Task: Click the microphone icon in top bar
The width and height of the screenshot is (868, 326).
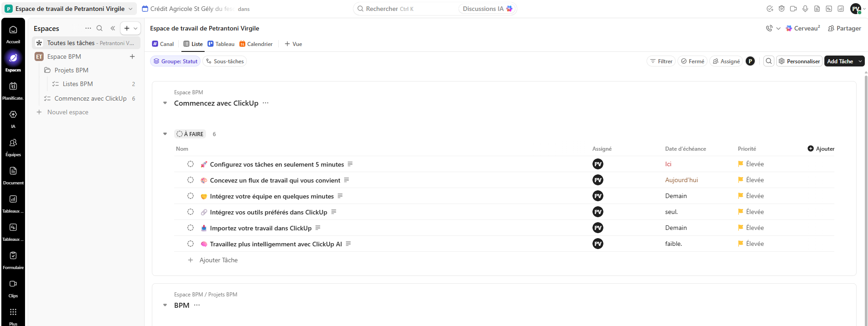Action: tap(805, 9)
